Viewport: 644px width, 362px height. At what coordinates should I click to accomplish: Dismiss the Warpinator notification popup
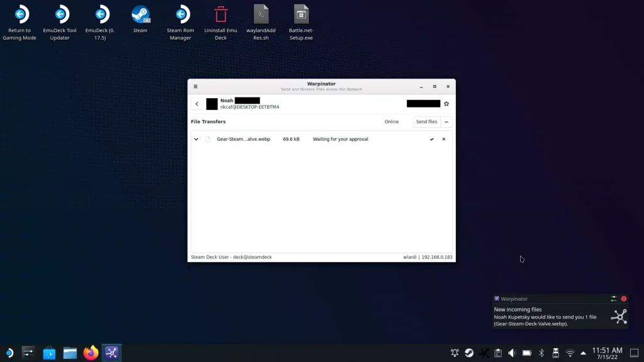point(624,299)
